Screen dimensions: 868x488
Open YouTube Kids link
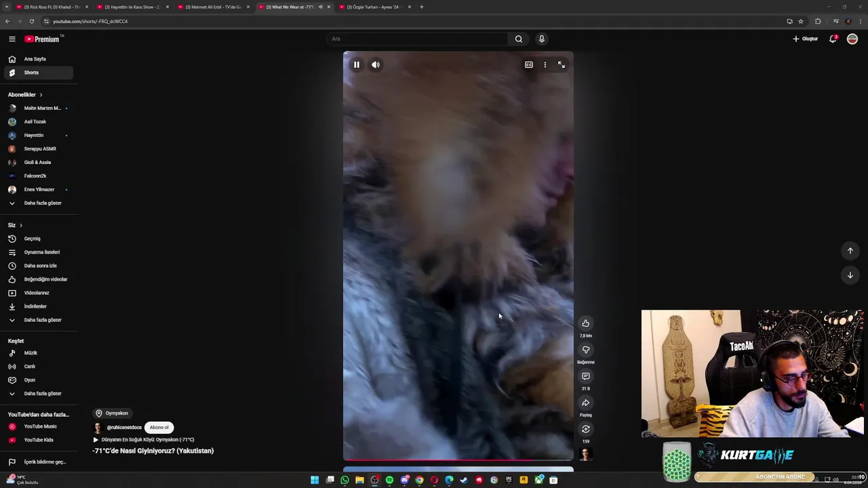pyautogui.click(x=38, y=440)
